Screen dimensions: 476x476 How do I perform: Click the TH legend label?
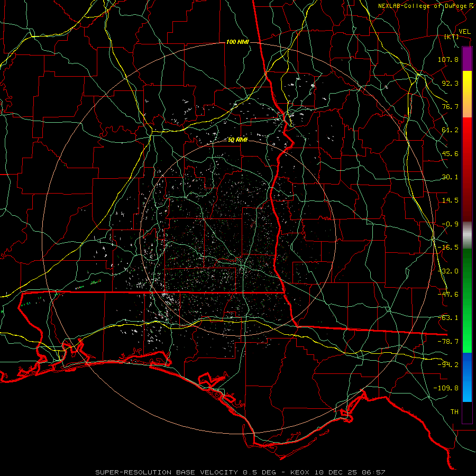tap(454, 412)
